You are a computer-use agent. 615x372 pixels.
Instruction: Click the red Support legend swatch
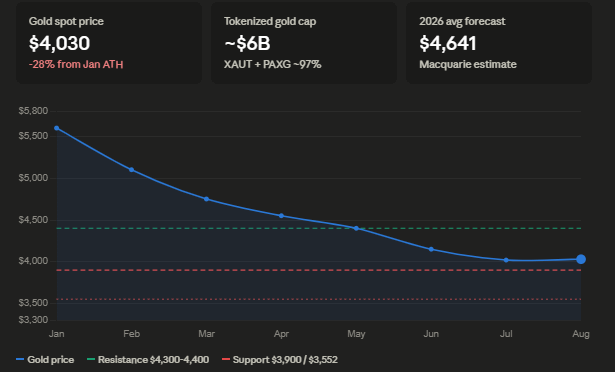click(226, 359)
